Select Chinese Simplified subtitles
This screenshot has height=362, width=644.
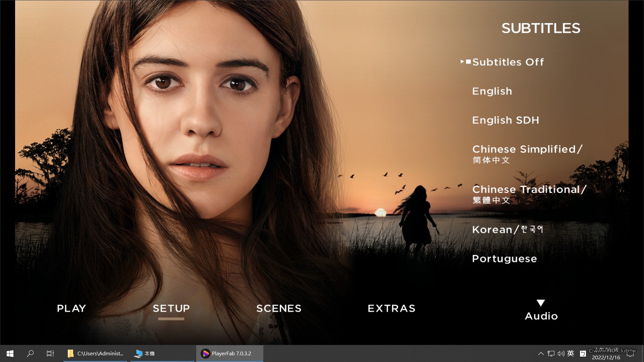[527, 154]
